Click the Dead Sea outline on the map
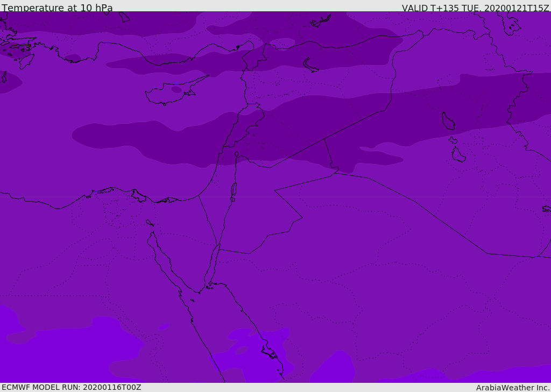 pos(234,189)
